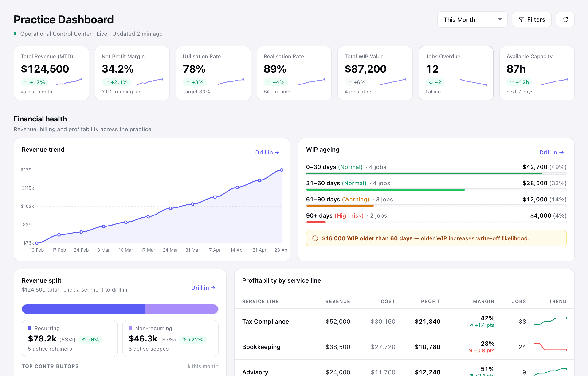Click the $28,500 (33%) WIP amount
The height and width of the screenshot is (376, 588).
point(545,183)
